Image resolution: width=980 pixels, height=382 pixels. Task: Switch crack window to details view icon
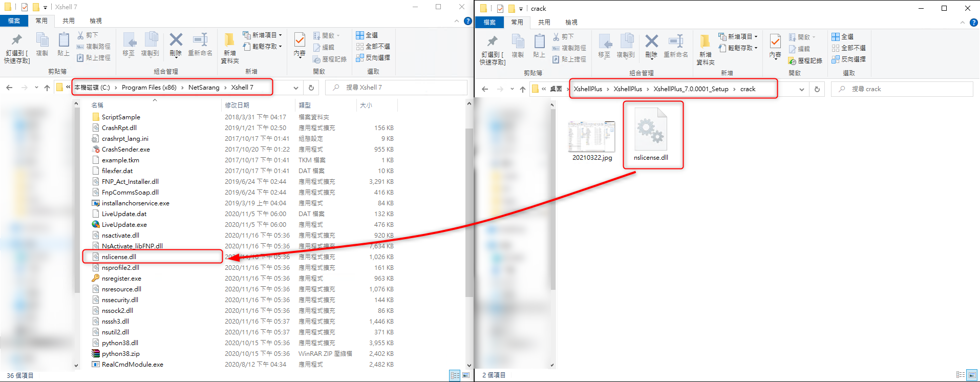click(x=961, y=375)
